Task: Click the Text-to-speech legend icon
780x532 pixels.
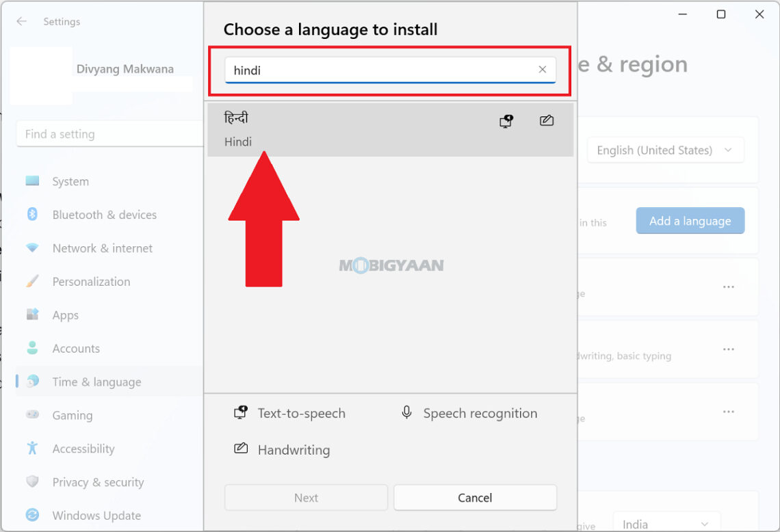Action: (240, 412)
